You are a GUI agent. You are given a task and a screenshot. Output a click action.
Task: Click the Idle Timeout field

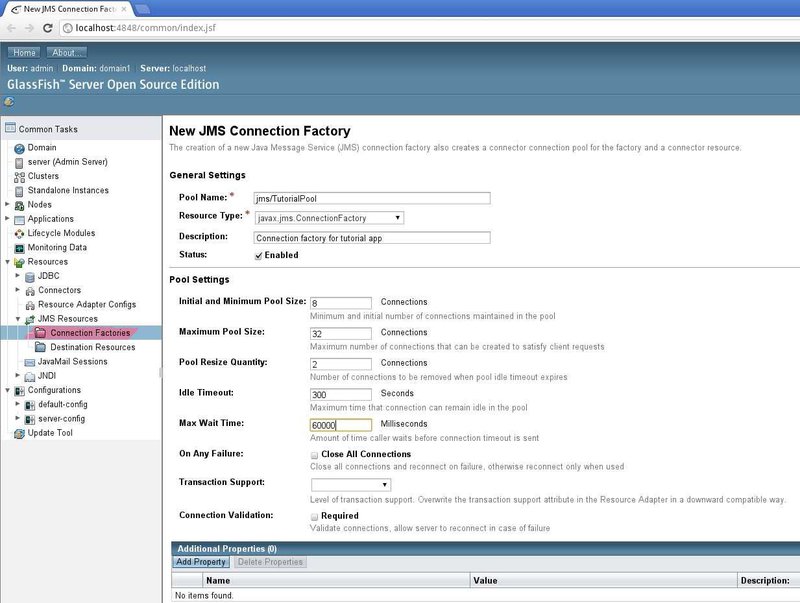[341, 394]
